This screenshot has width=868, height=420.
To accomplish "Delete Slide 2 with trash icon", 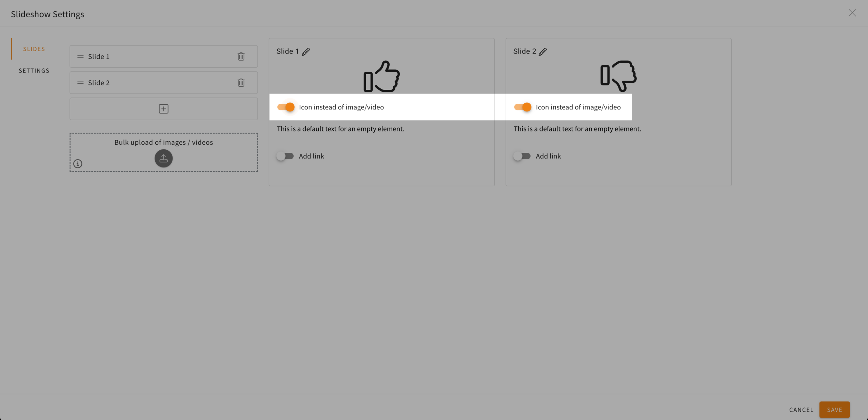I will [x=241, y=83].
